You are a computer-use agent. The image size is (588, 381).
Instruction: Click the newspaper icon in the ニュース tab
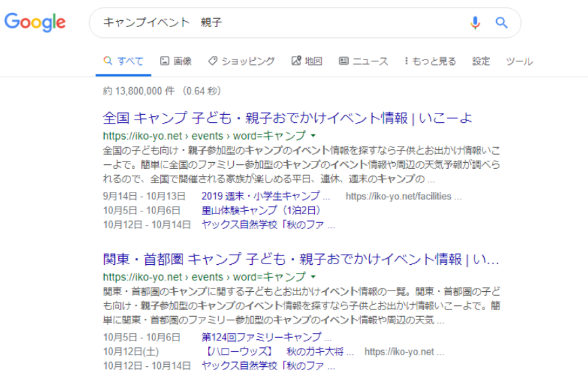(x=343, y=61)
